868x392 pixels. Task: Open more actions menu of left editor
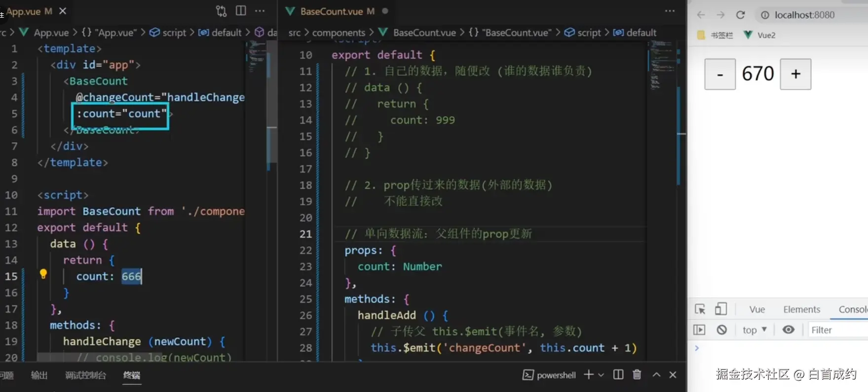[x=260, y=11]
